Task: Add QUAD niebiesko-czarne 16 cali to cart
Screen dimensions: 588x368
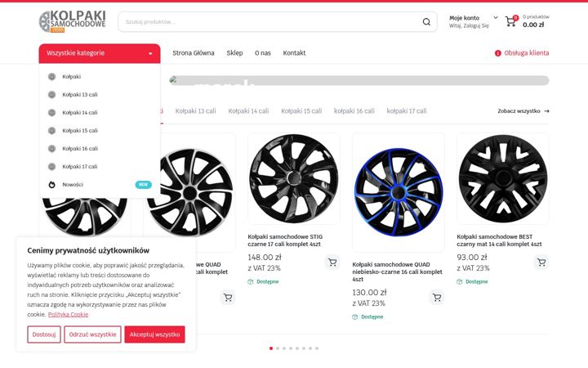Action: coord(437,298)
